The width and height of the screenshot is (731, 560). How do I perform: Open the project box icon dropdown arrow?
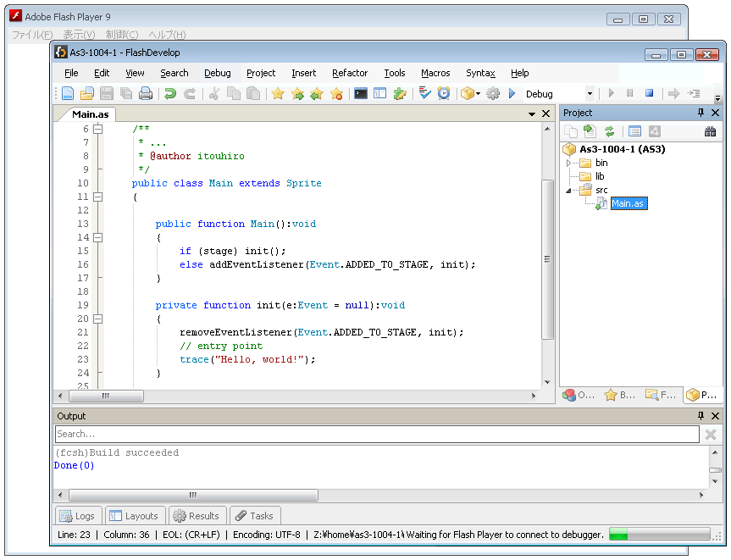(x=478, y=94)
